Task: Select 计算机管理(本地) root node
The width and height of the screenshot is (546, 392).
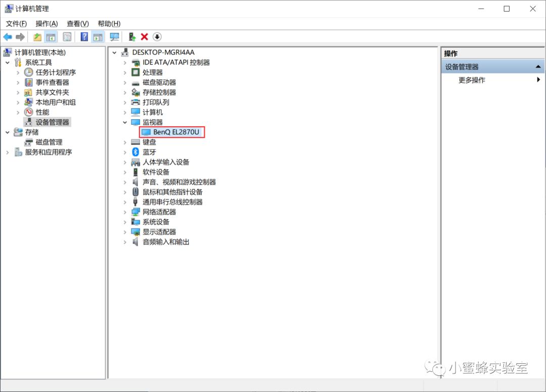Action: [x=40, y=53]
